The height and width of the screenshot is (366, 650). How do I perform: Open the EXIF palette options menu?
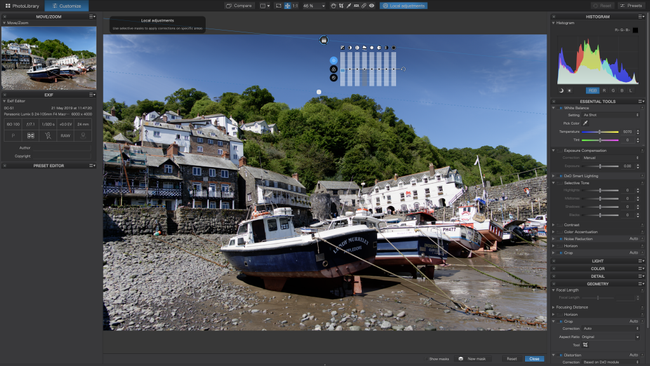coord(92,95)
